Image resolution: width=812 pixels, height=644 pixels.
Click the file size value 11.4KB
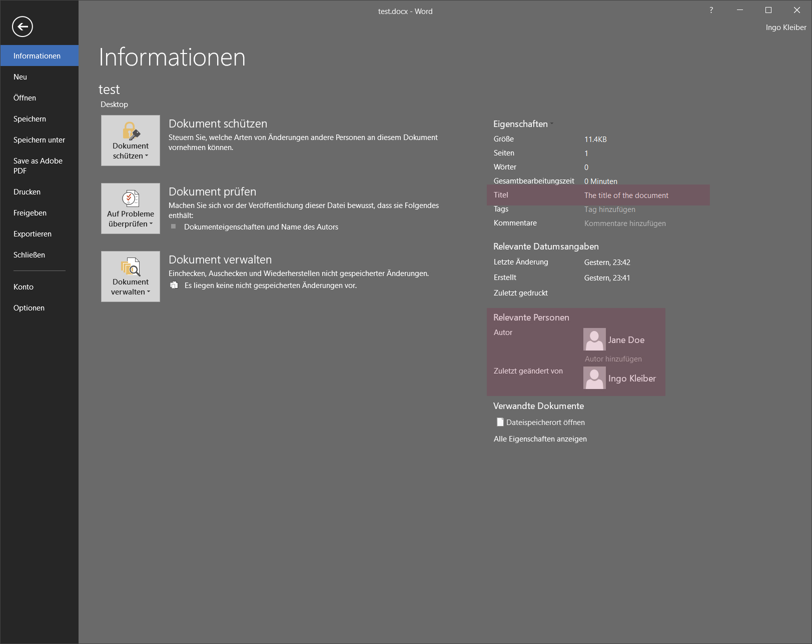point(595,139)
